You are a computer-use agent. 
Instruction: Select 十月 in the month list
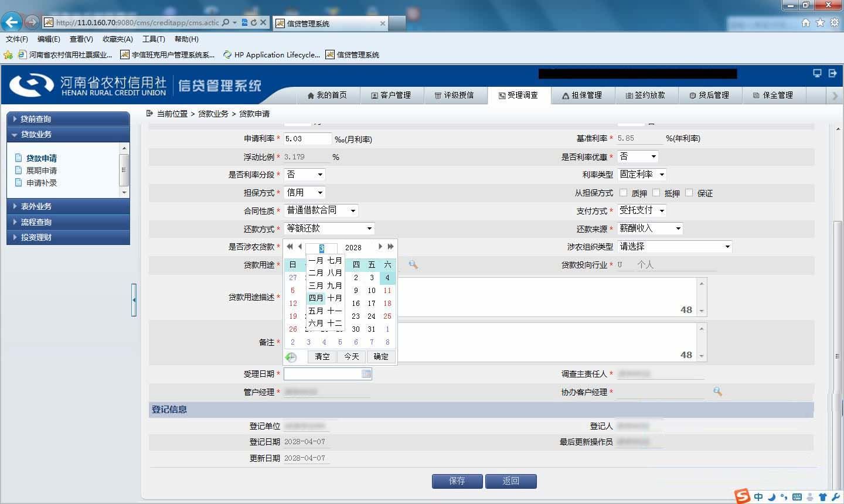coord(335,298)
